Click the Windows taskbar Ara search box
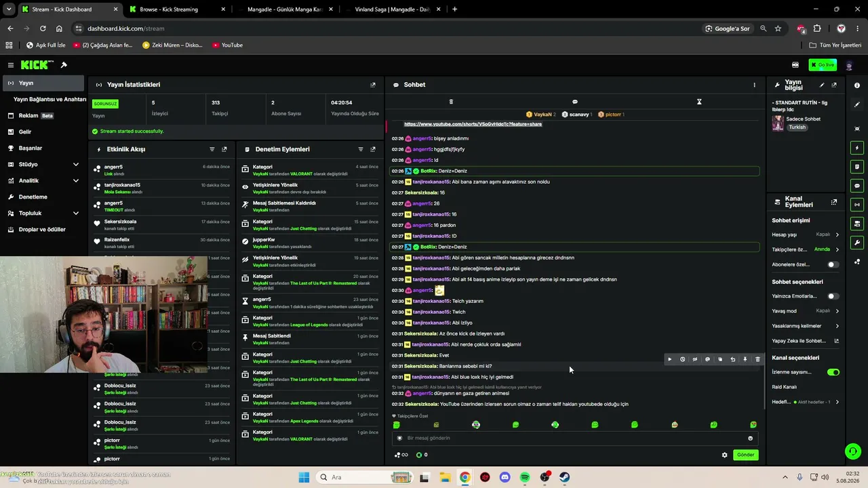 [363, 477]
